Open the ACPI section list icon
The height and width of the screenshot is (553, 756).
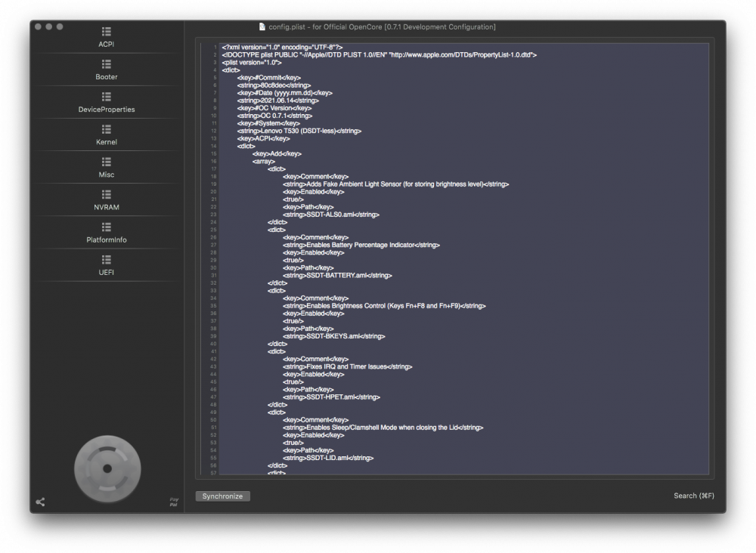pos(107,32)
